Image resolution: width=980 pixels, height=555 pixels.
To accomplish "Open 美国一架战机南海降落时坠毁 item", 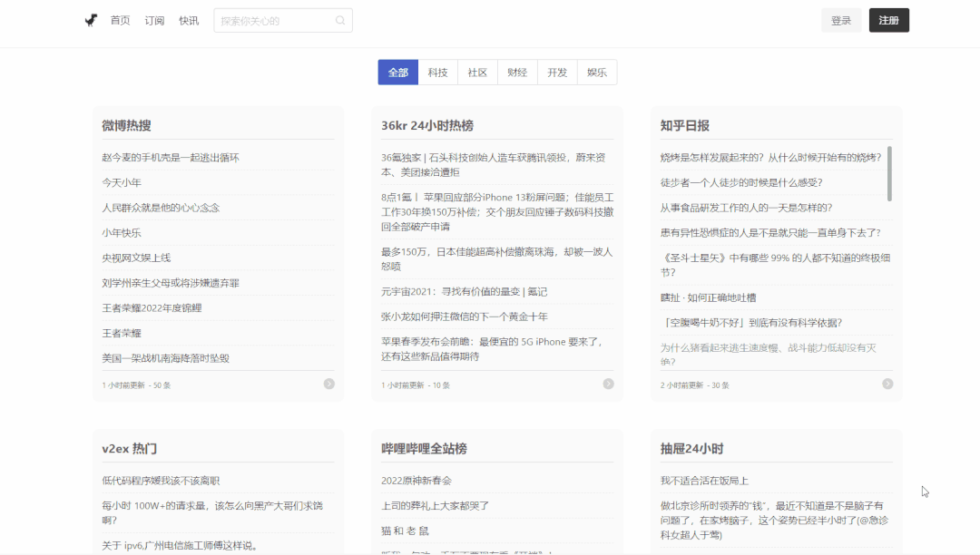I will point(166,357).
